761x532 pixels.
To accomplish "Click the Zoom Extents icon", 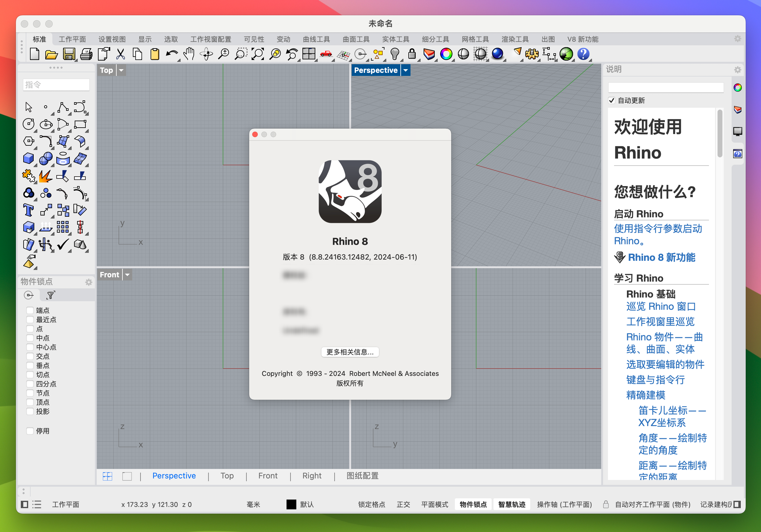I will coord(257,54).
